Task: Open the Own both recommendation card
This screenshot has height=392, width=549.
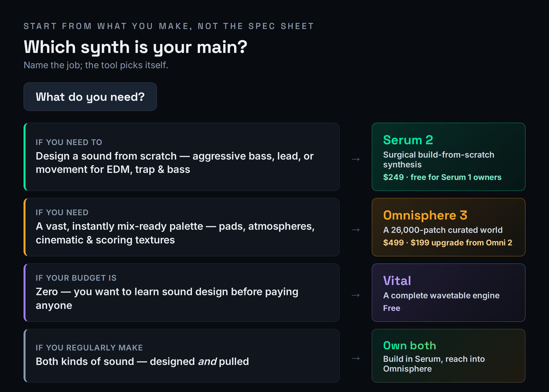Action: tap(448, 356)
